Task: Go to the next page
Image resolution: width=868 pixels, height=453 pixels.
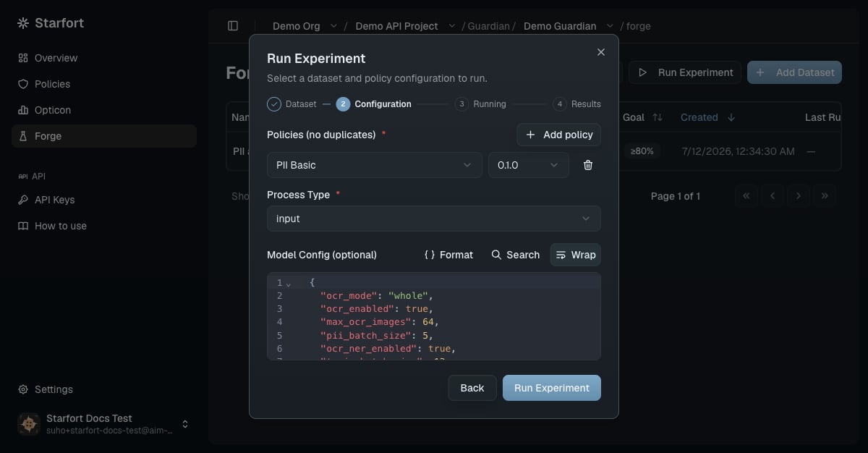Action: (799, 196)
